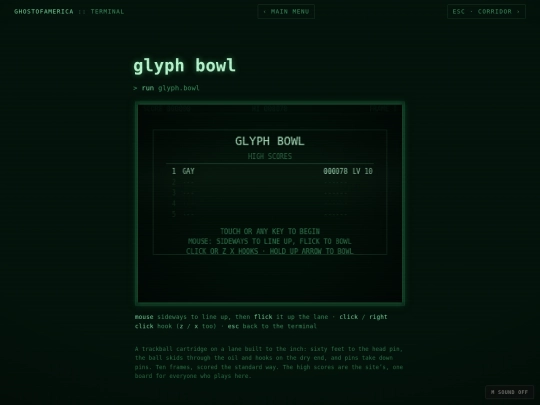Click the HIGH SCORES label
Screen dimensions: 540x405
pos(270,156)
